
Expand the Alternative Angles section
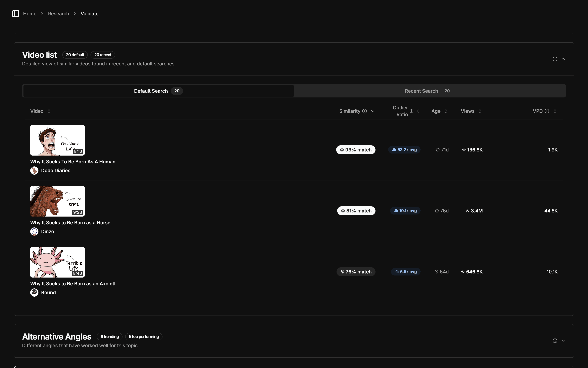tap(563, 341)
